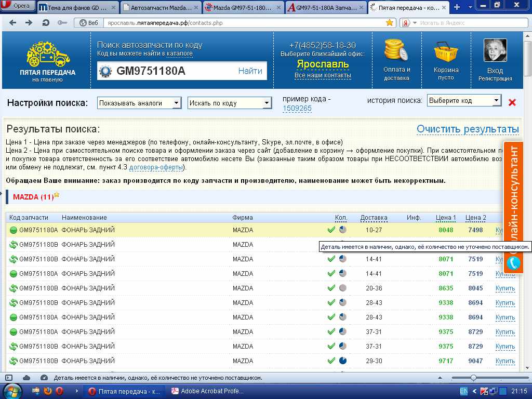Click the analog swap icon on the GM9751180B 14-41 row
The width and height of the screenshot is (532, 399).
point(13,259)
